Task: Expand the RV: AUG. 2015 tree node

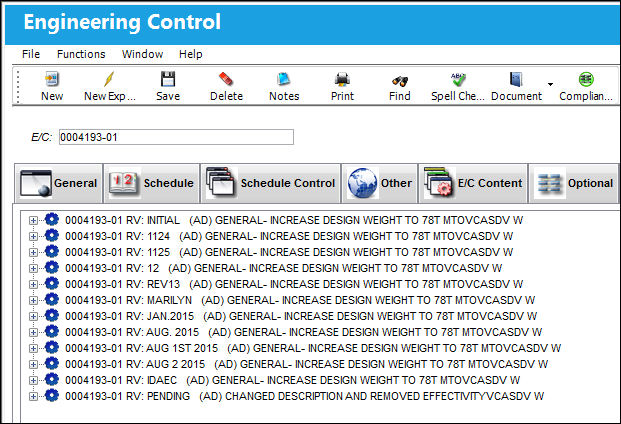Action: pyautogui.click(x=33, y=332)
